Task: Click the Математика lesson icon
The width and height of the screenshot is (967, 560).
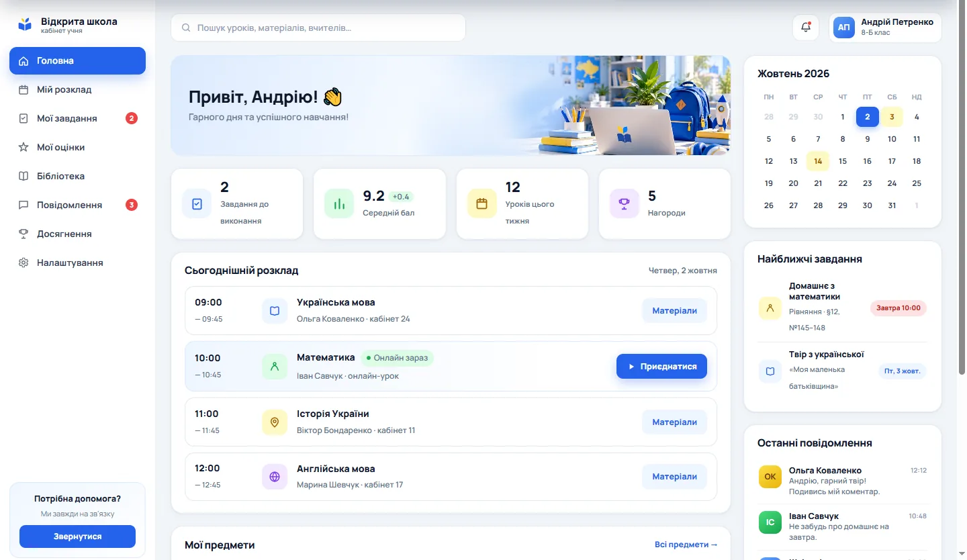Action: tap(275, 367)
